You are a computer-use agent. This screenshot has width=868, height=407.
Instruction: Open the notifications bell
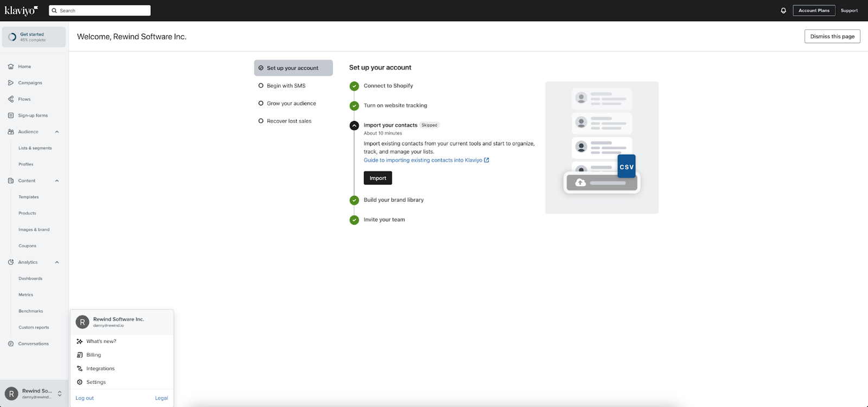click(x=783, y=10)
